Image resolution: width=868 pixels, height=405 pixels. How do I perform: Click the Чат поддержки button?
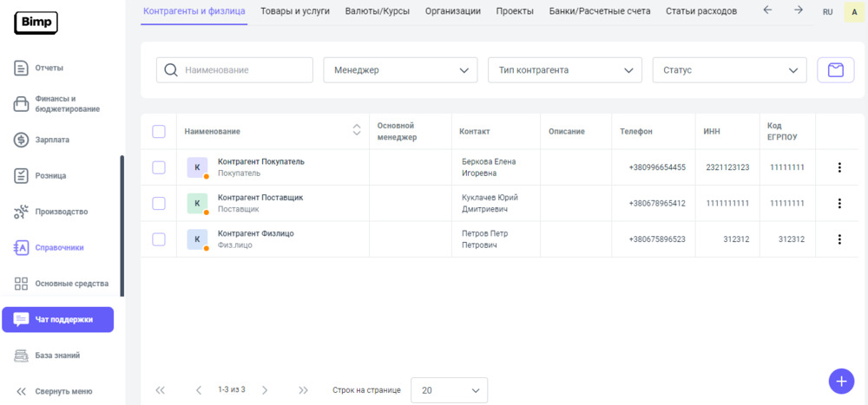[58, 319]
